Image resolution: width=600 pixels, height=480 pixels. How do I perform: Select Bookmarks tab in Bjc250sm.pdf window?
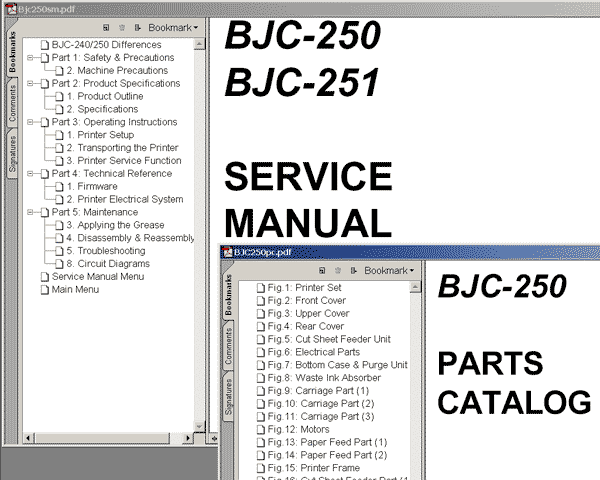click(x=13, y=52)
